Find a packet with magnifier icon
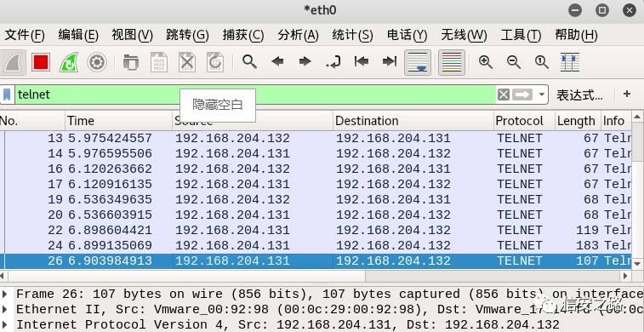The height and width of the screenshot is (332, 644). [249, 62]
